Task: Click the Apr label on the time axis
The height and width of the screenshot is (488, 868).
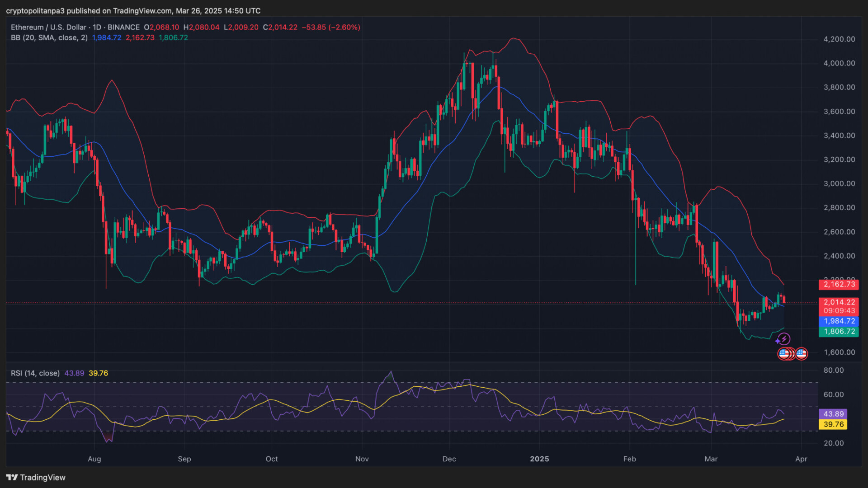Action: 801,459
